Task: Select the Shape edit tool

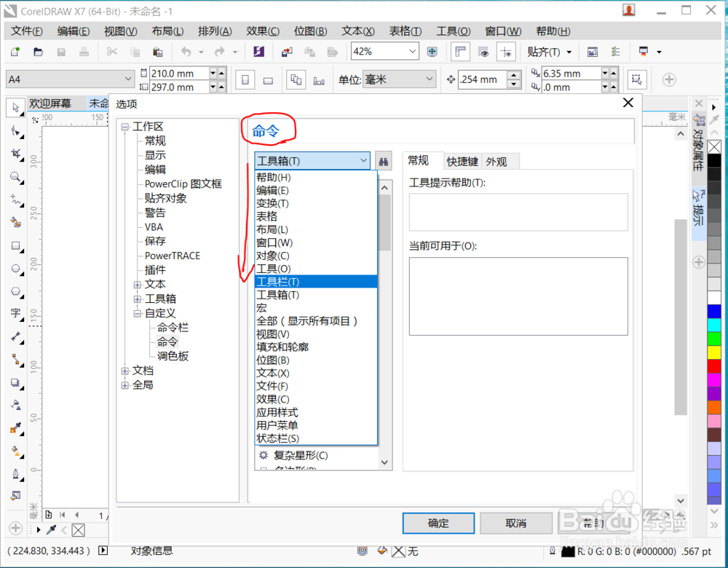Action: point(16,131)
